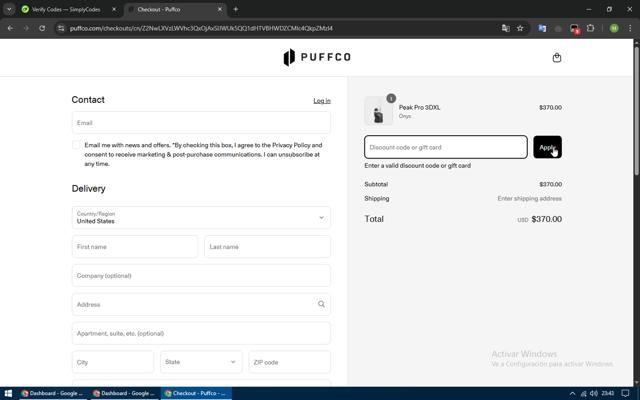
Task: Click the address search magnifier icon
Action: [x=321, y=304]
